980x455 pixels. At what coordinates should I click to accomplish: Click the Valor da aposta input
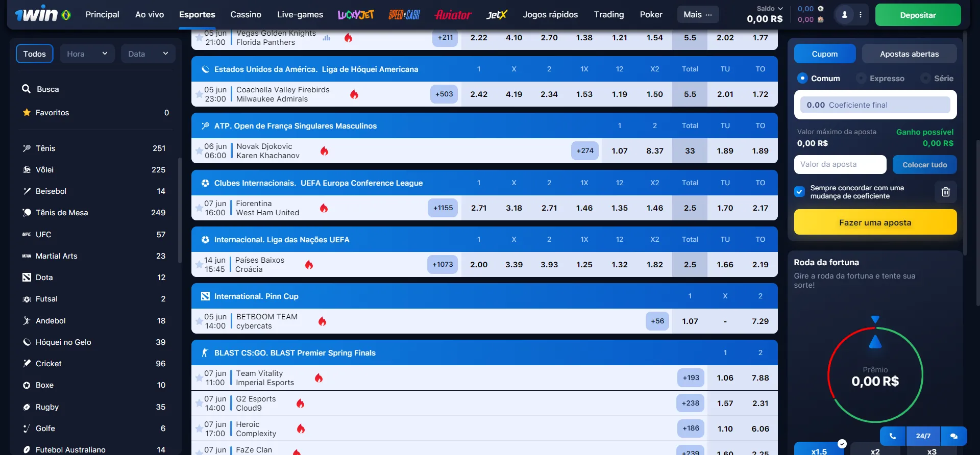840,165
